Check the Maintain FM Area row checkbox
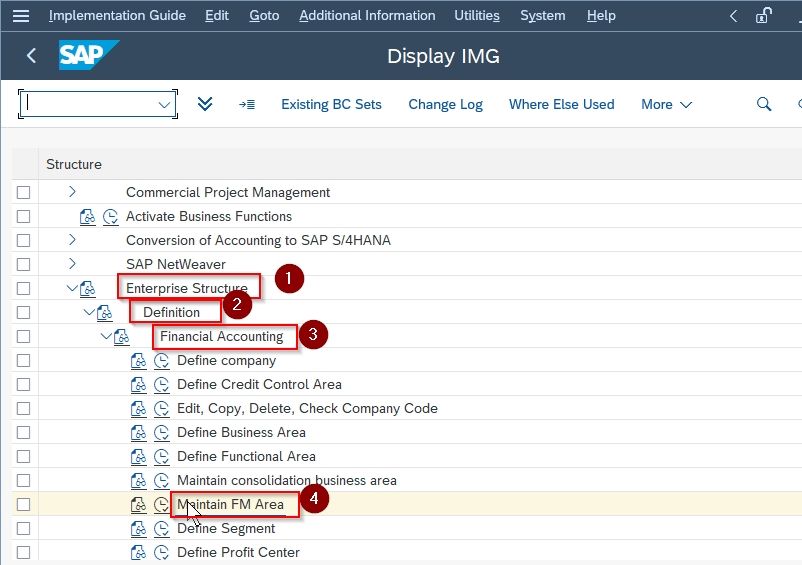 24,505
